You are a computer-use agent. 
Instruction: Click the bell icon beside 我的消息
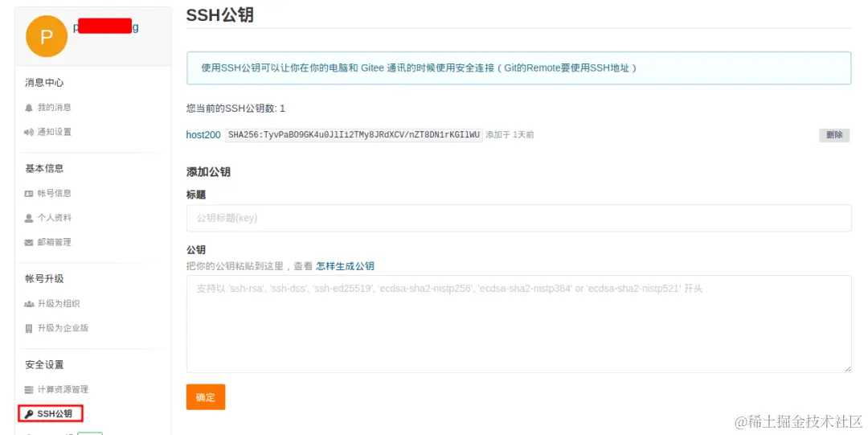(29, 108)
